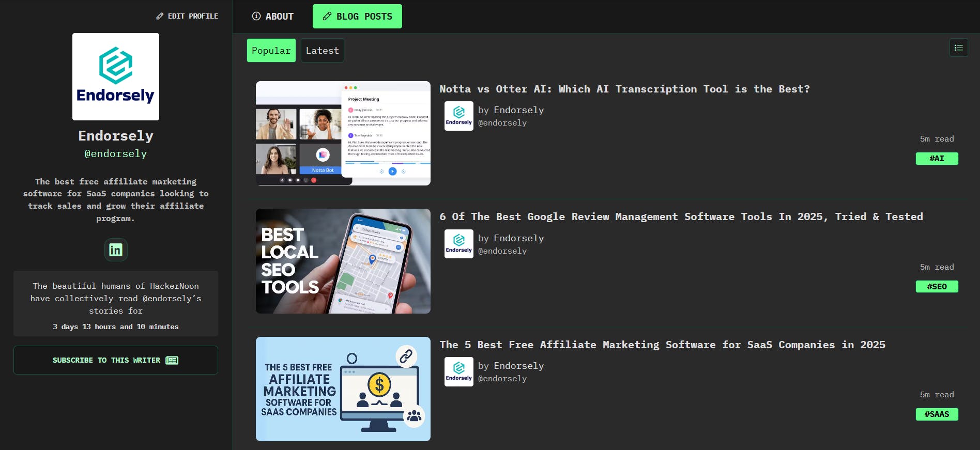The height and width of the screenshot is (450, 980).
Task: Click the LinkedIn icon in the profile sidebar
Action: pos(116,250)
